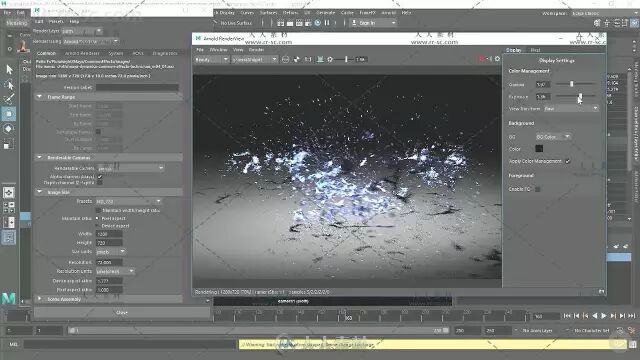Jump to end of playback range
Image resolution: width=640 pixels, height=360 pixels.
(631, 316)
